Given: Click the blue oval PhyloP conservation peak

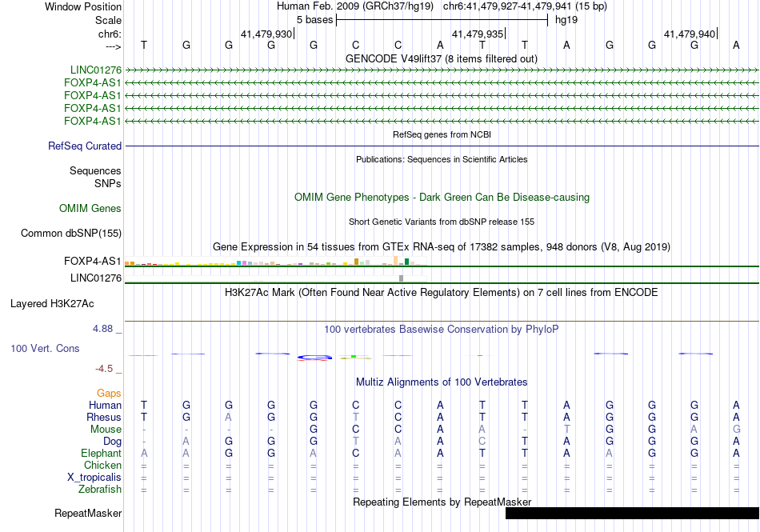Looking at the screenshot, I should (314, 358).
